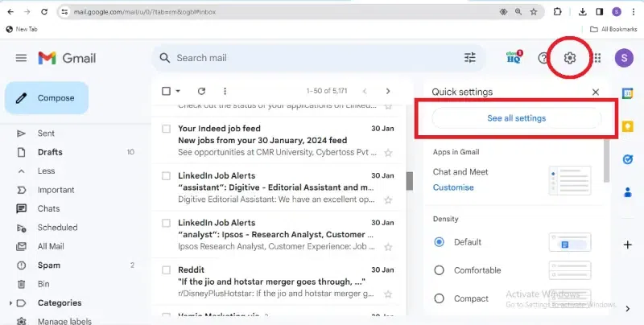Choose Compact density
The width and height of the screenshot is (644, 325).
click(x=439, y=298)
